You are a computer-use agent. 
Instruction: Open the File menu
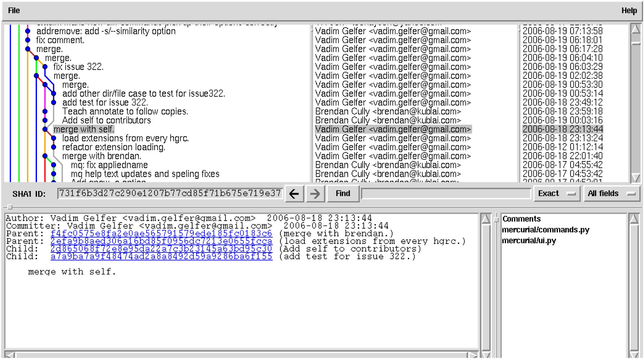click(x=13, y=10)
